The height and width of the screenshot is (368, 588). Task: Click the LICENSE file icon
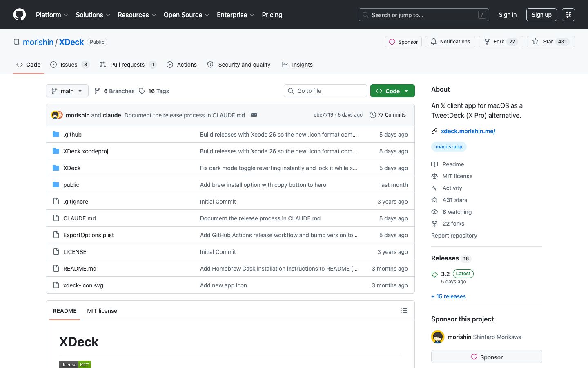click(56, 252)
